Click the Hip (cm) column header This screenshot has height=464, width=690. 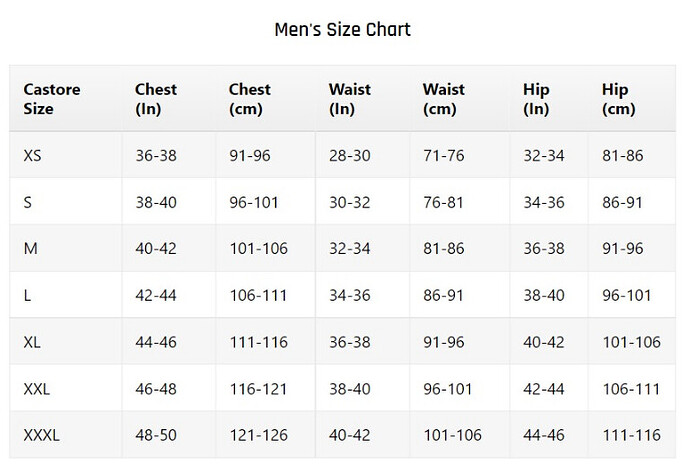tap(619, 99)
